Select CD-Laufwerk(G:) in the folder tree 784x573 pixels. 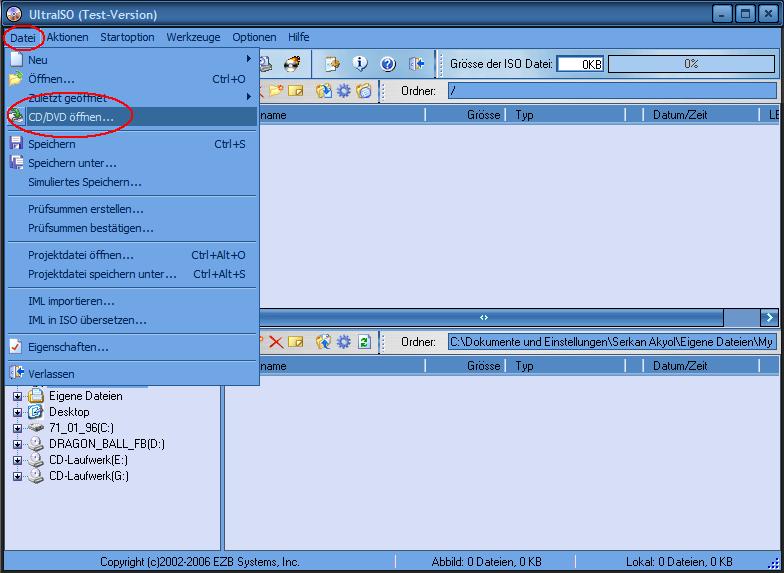click(89, 476)
